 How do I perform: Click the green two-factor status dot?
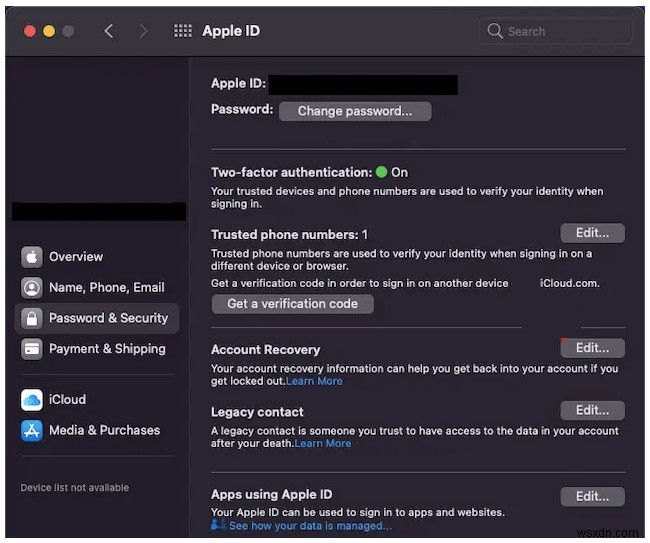click(x=381, y=172)
